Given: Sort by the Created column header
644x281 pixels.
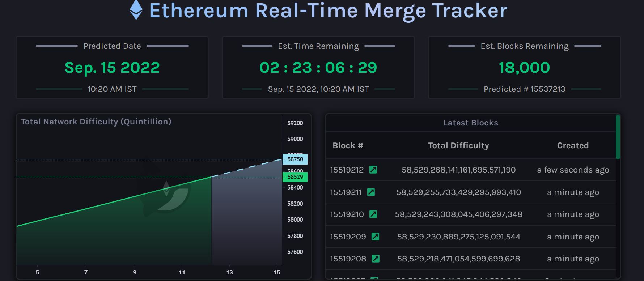Looking at the screenshot, I should click(573, 145).
